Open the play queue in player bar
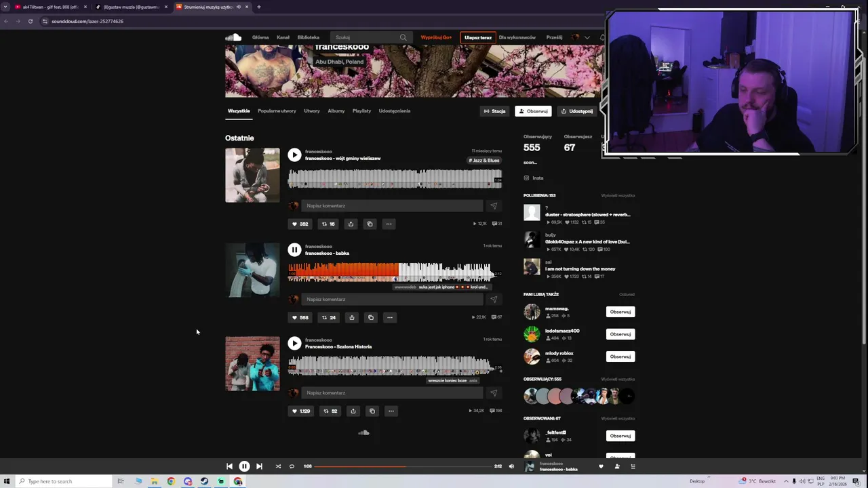 pos(633,466)
